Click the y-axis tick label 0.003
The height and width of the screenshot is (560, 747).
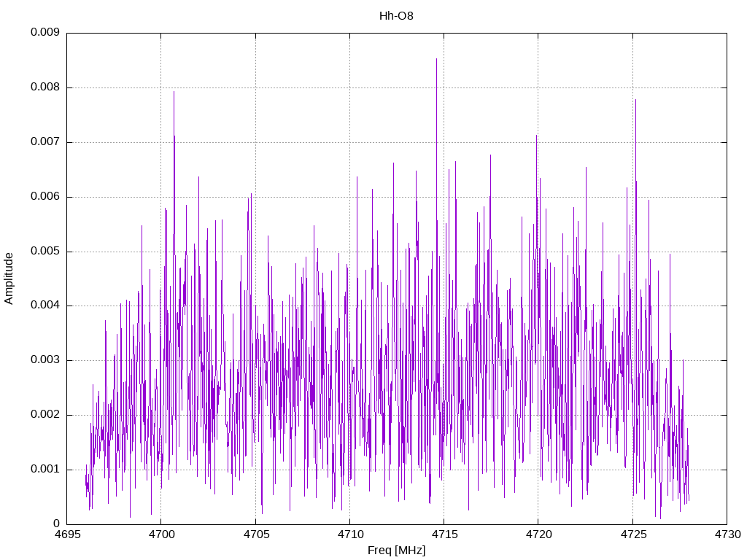[45, 360]
